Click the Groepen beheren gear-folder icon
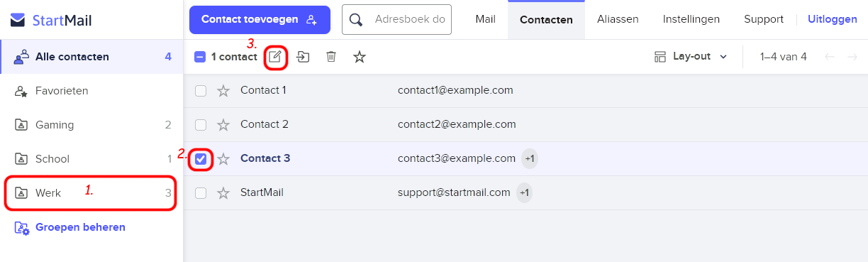This screenshot has height=262, width=868. 22,228
